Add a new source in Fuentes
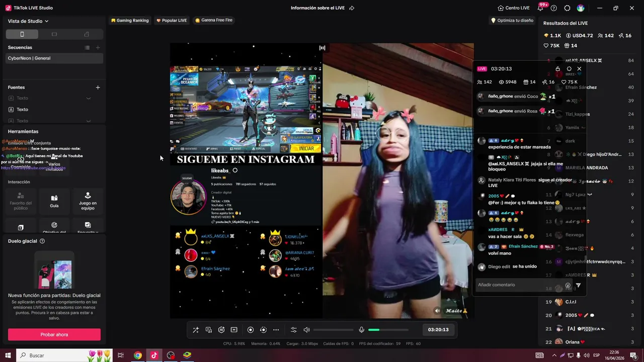Screen dimensions: 644x362 click(x=98, y=87)
